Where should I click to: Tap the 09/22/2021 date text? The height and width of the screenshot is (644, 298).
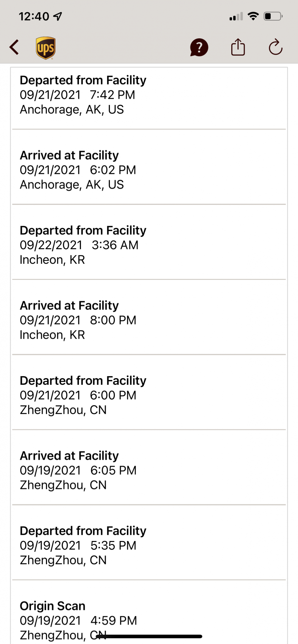(51, 245)
